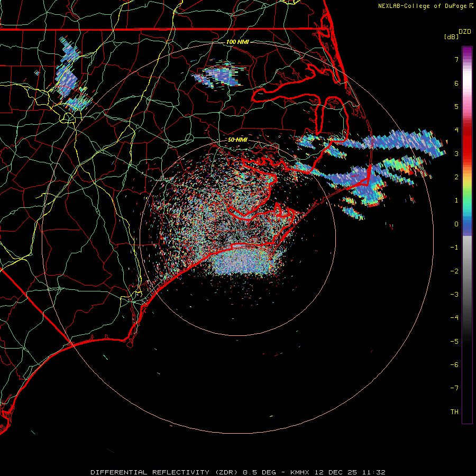Image resolution: width=476 pixels, height=476 pixels.
Task: Click the red 3 dB segment of the color bar
Action: coord(467,152)
